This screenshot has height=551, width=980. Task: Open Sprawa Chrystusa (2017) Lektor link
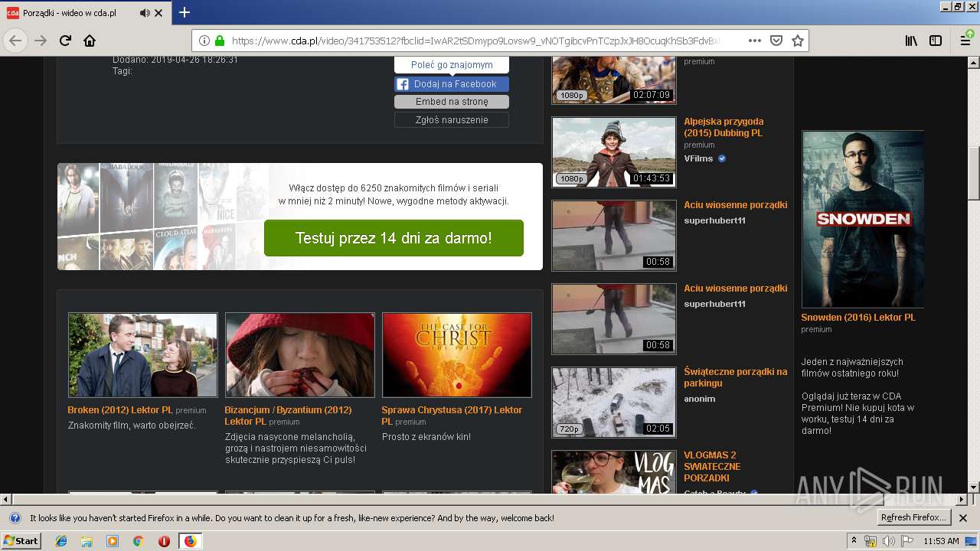[x=452, y=416]
